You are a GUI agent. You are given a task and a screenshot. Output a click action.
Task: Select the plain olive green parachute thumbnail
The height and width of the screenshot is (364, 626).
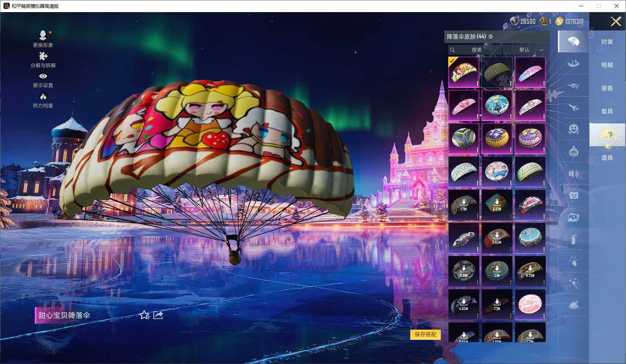tap(497, 72)
